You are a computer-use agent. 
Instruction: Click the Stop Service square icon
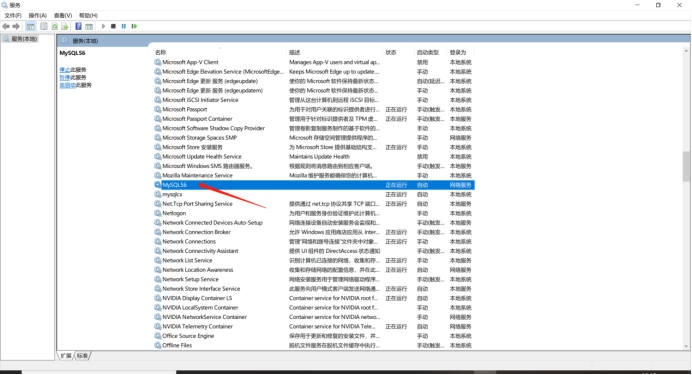coord(113,26)
